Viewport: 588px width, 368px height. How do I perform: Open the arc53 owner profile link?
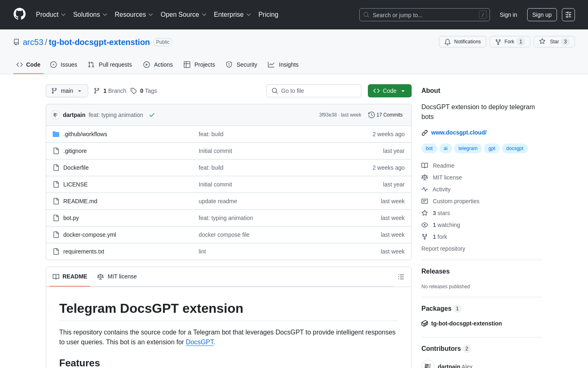33,42
